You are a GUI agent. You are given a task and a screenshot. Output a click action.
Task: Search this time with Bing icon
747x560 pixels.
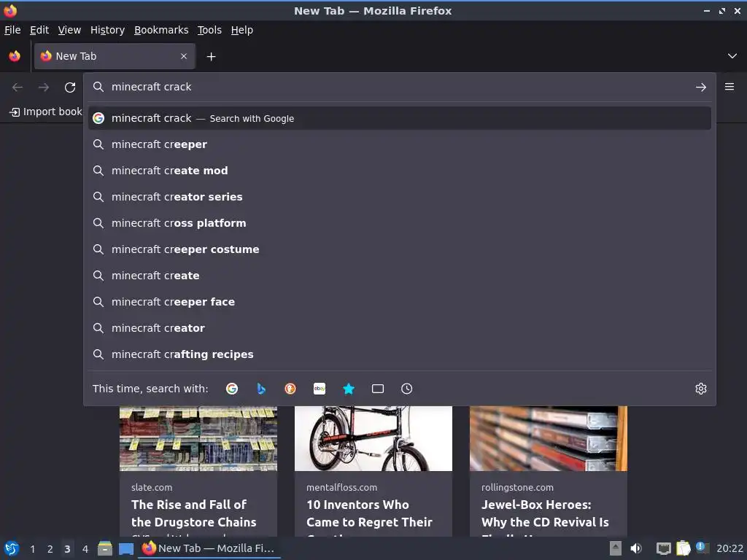261,389
